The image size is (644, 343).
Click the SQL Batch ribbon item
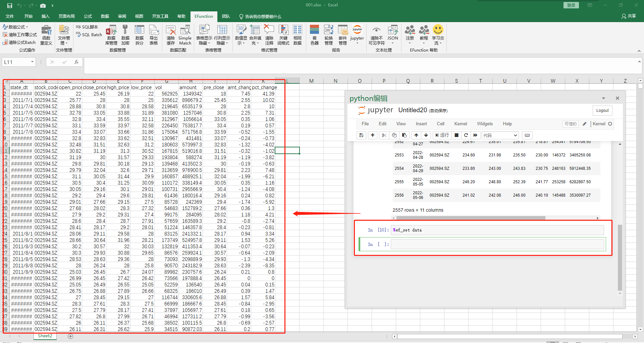tap(89, 35)
